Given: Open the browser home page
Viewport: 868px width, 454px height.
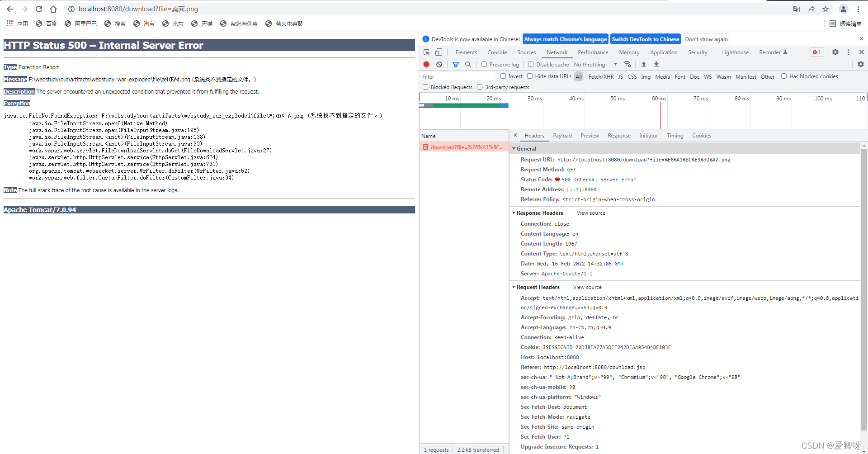Looking at the screenshot, I should (53, 9).
